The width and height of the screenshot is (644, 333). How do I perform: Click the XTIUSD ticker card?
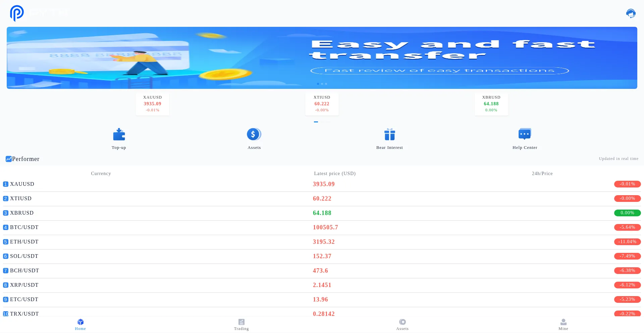322,104
